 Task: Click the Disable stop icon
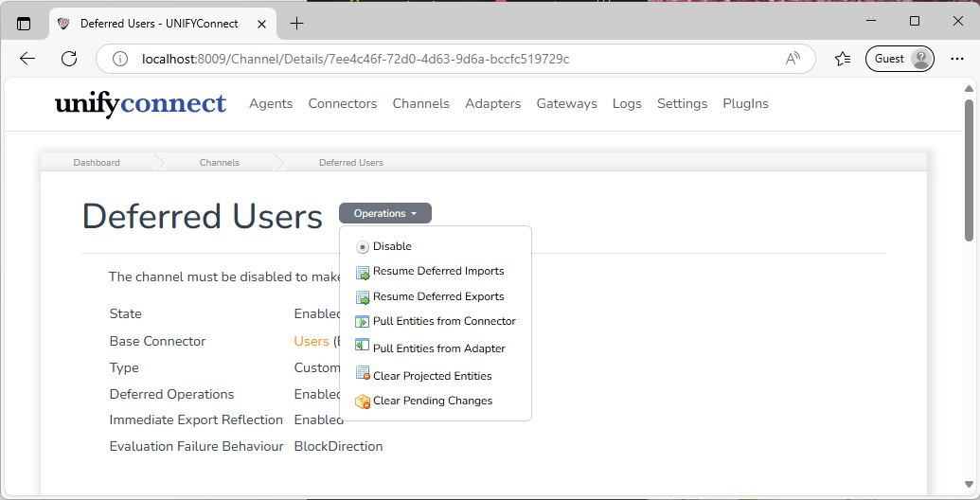click(x=363, y=247)
